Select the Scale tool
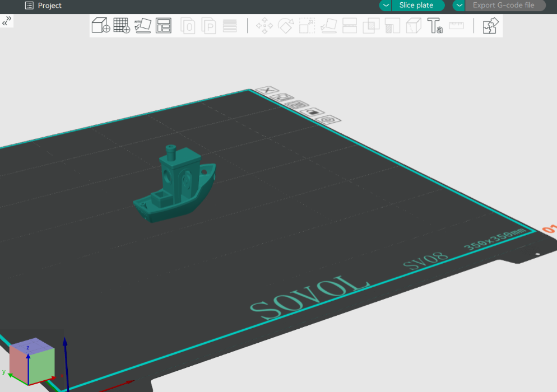The image size is (557, 392). click(x=307, y=26)
